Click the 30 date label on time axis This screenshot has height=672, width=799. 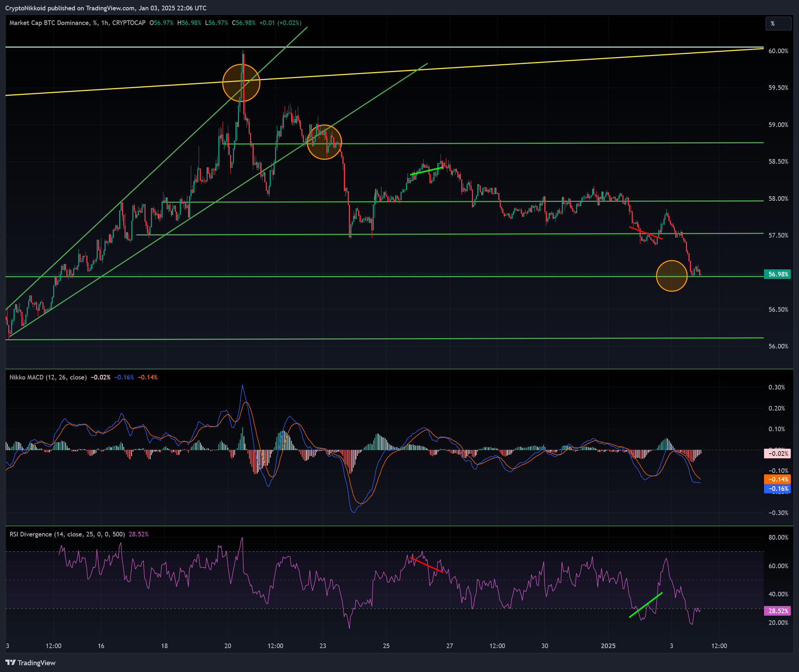pyautogui.click(x=545, y=646)
